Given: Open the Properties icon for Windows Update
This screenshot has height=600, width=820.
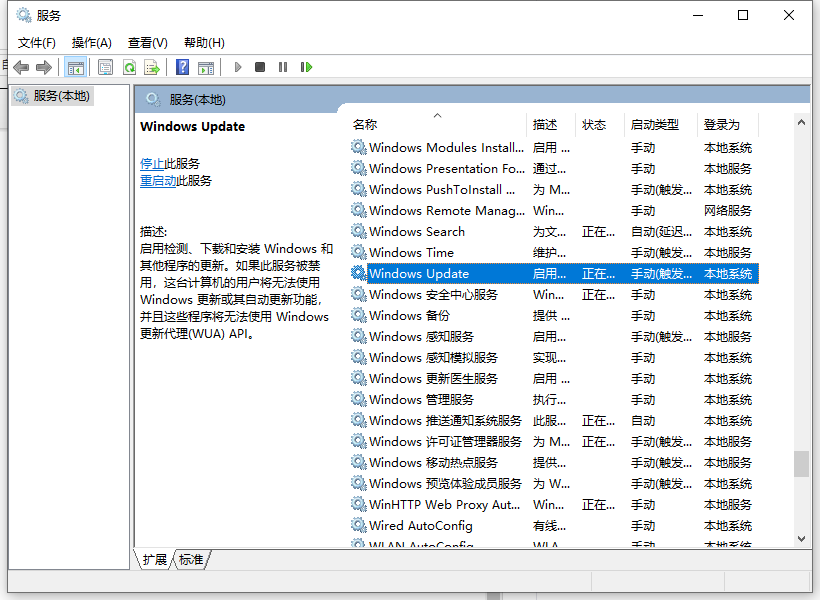Looking at the screenshot, I should pos(105,66).
